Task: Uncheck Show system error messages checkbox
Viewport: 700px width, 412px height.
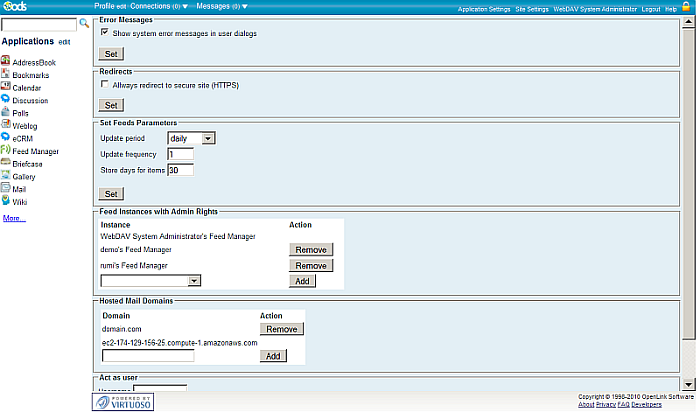Action: click(x=105, y=33)
